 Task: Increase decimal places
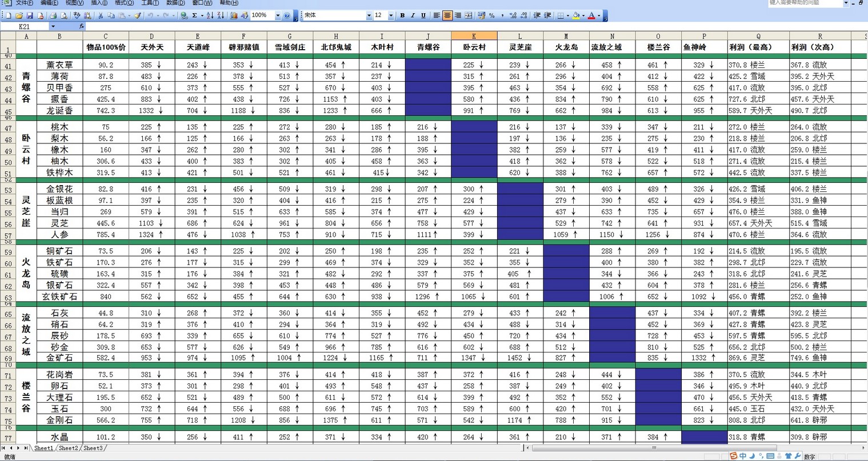tap(513, 15)
